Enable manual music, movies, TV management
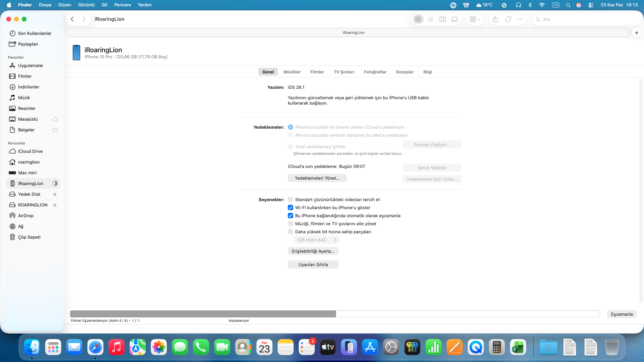 click(x=290, y=224)
